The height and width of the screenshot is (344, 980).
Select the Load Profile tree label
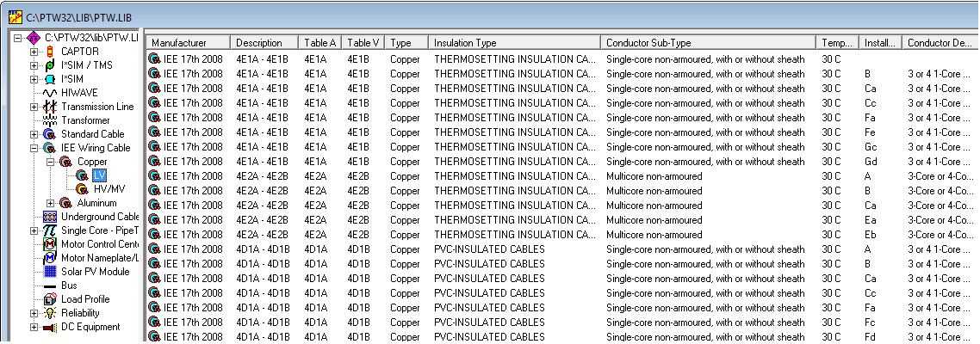click(x=84, y=299)
